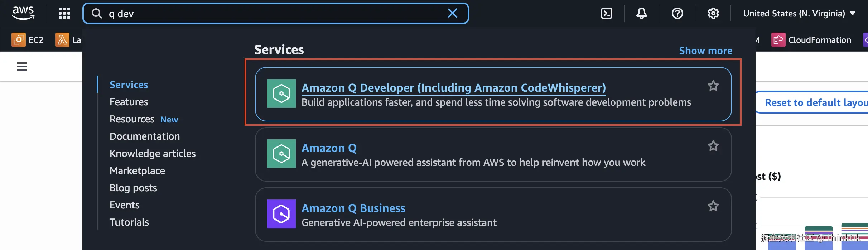
Task: Open the notifications bell
Action: click(x=641, y=13)
